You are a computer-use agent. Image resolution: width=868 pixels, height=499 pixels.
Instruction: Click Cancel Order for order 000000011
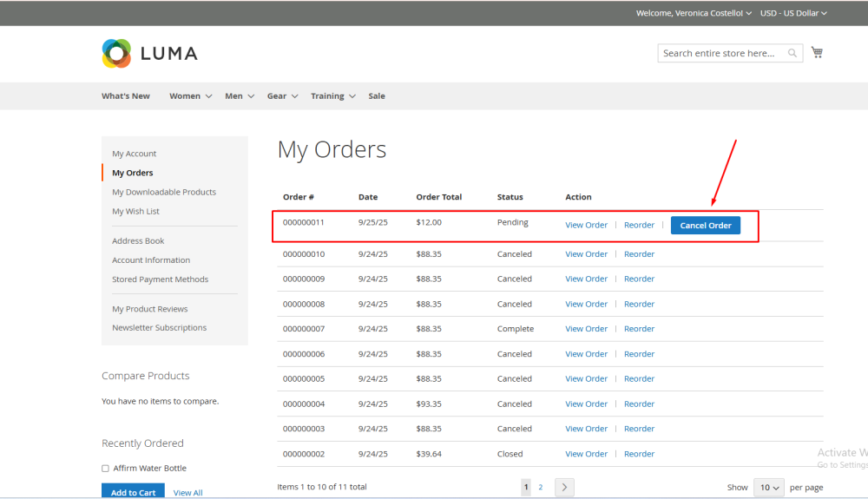[705, 225]
